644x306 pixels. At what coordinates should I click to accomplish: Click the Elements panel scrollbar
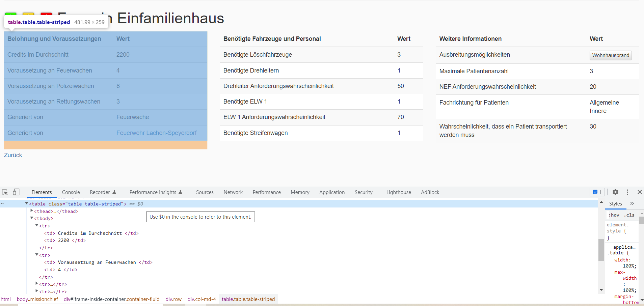(x=601, y=250)
